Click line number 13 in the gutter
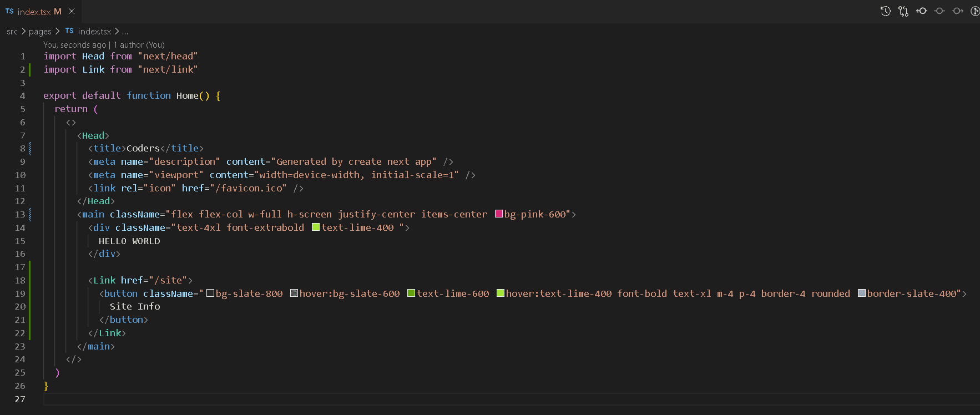Screen dimensions: 980x415 point(20,215)
